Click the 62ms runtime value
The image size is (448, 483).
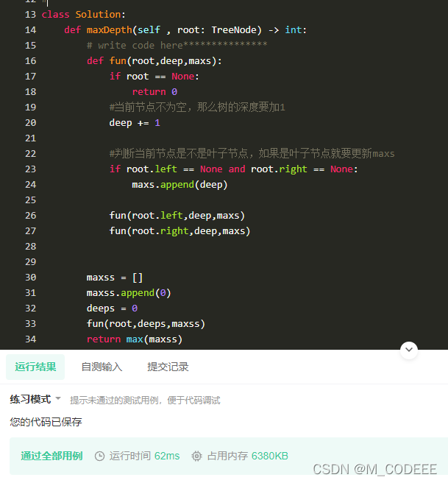click(167, 456)
